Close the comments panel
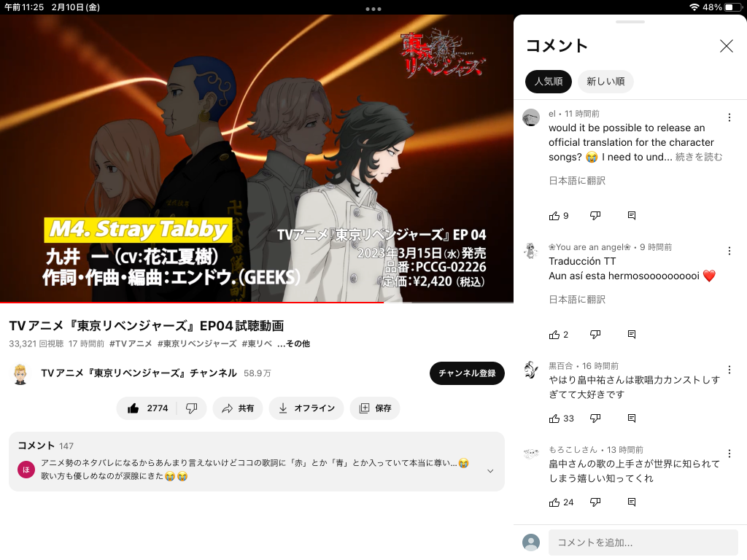747x560 pixels. (726, 46)
